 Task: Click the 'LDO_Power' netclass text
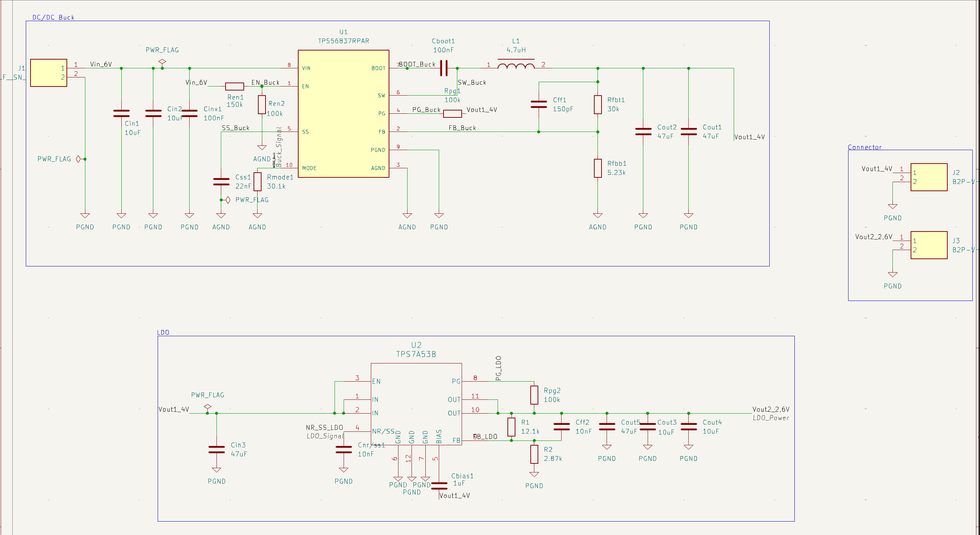(x=771, y=418)
